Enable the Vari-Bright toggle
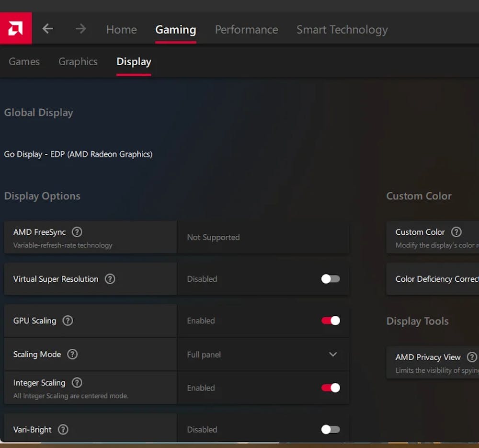This screenshot has width=479, height=448. (331, 429)
